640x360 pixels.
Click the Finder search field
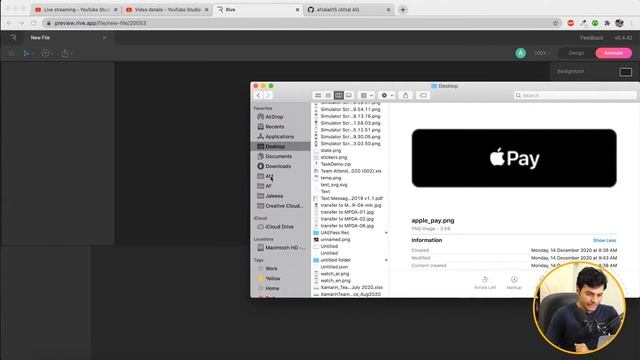pos(575,96)
